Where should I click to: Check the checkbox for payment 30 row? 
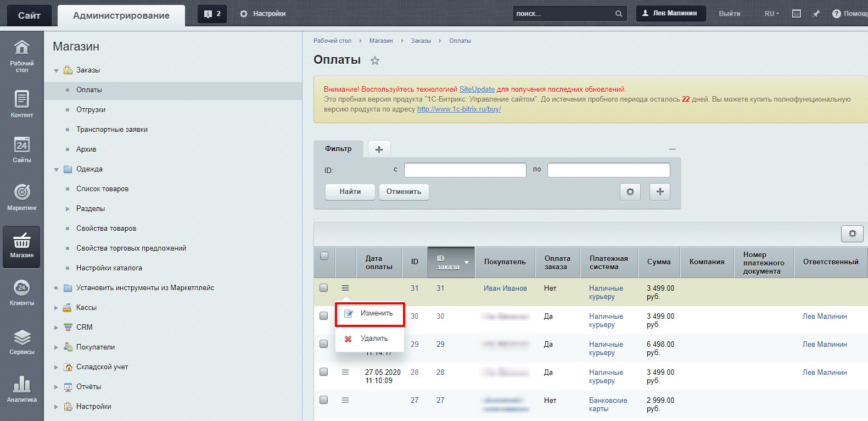click(x=324, y=316)
